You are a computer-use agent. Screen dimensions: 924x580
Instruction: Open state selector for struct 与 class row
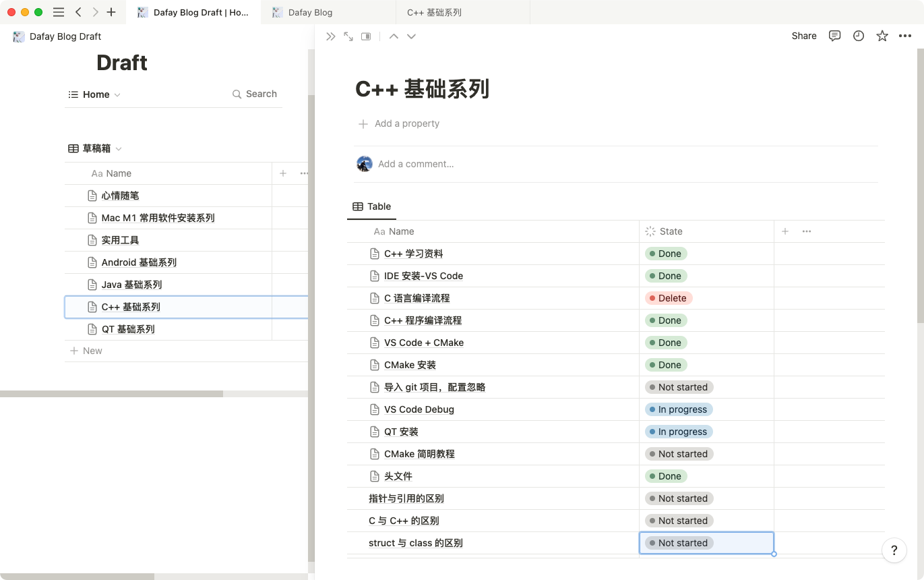679,543
